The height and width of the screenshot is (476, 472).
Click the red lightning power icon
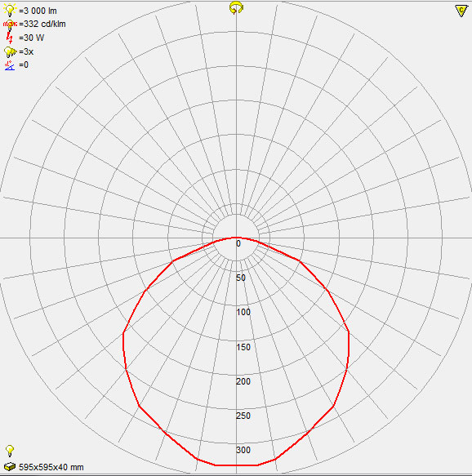pos(10,38)
